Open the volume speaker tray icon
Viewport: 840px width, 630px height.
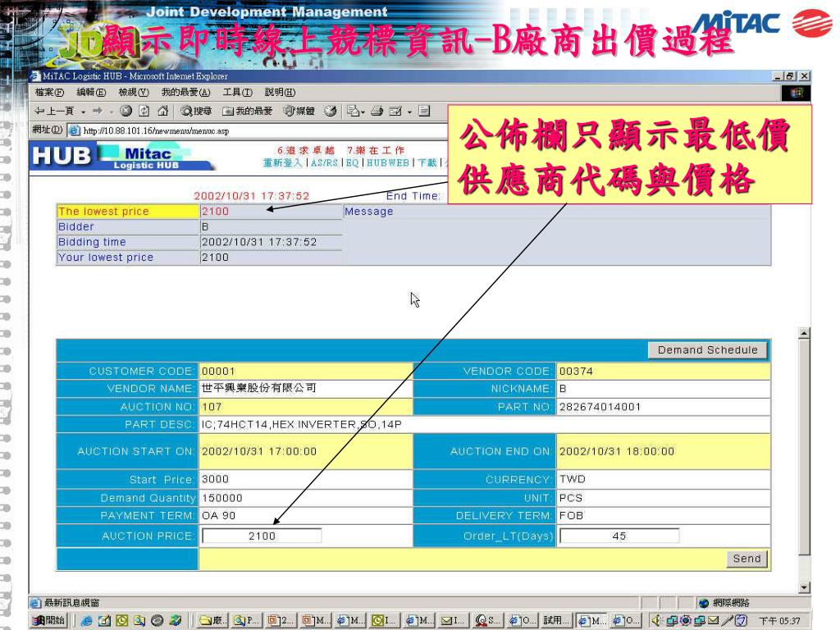[x=657, y=620]
